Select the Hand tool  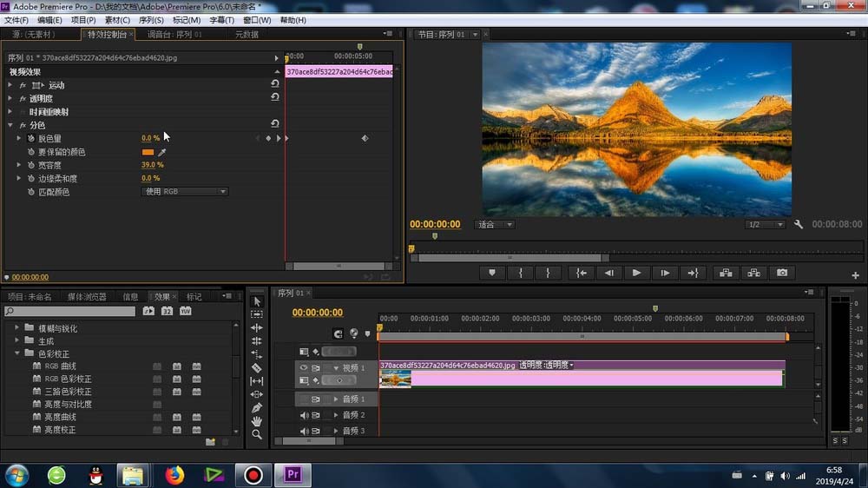click(256, 421)
